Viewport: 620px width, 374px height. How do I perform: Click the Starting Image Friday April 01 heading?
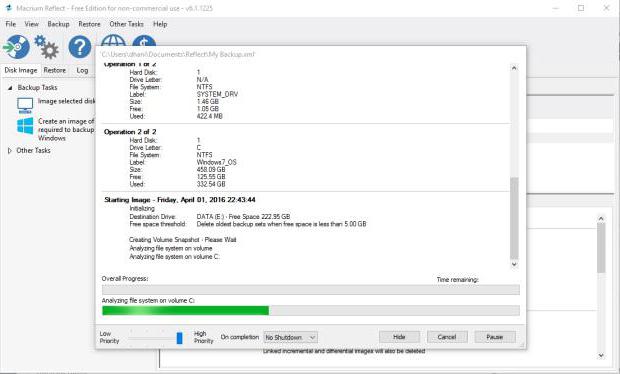180,200
